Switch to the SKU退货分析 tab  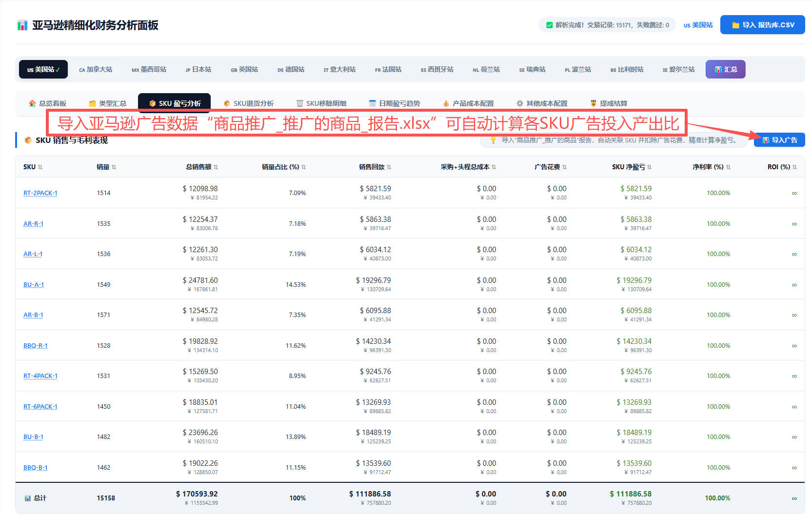(x=248, y=103)
